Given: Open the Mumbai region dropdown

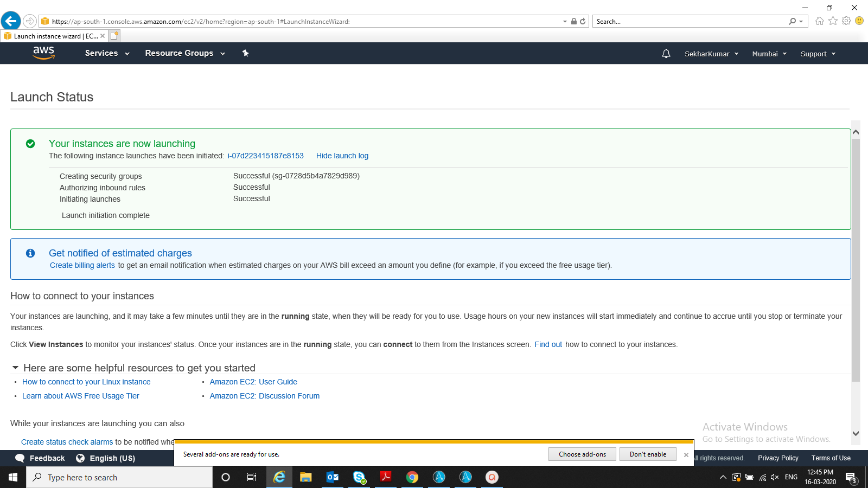Looking at the screenshot, I should (769, 54).
